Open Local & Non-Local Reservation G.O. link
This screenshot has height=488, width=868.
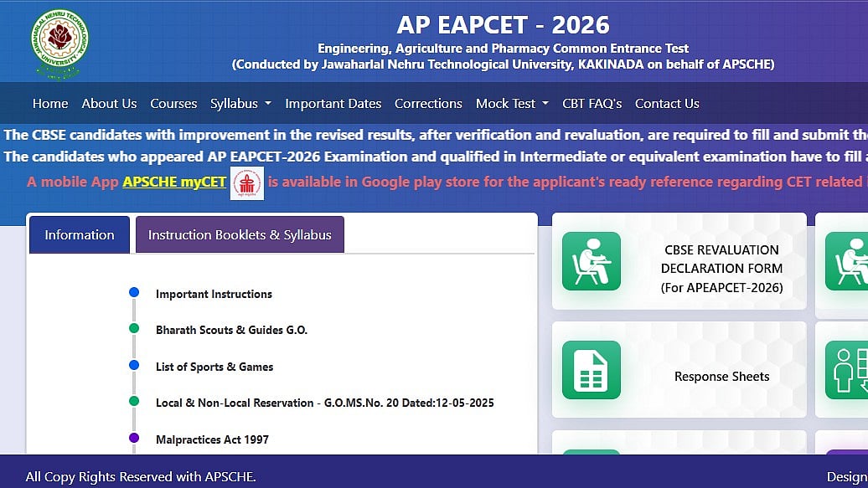(x=324, y=403)
